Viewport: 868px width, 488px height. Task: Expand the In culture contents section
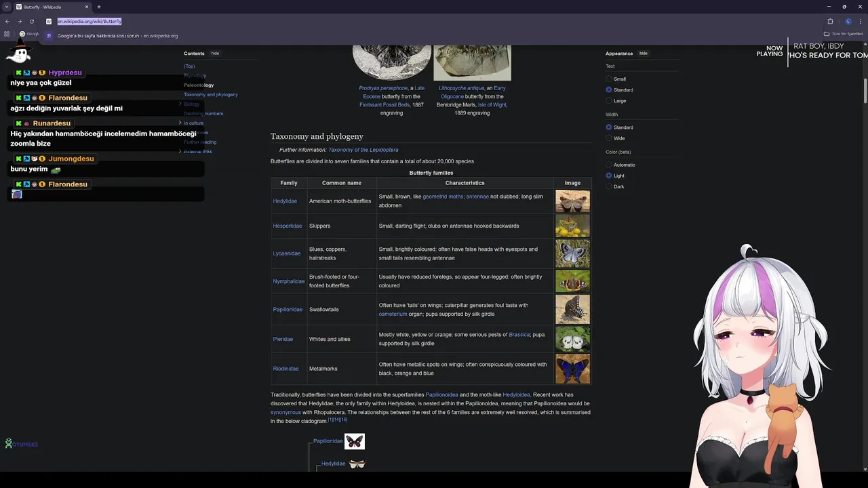[180, 123]
